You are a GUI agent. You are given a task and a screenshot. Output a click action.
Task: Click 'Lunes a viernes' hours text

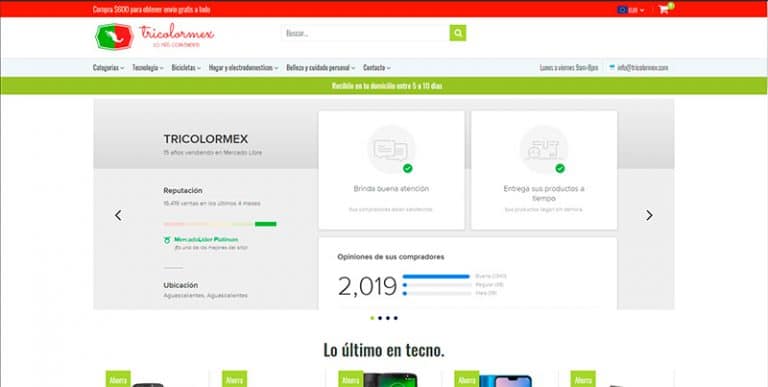click(x=569, y=68)
